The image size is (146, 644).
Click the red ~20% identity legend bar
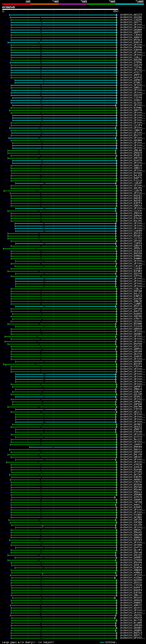(x=16, y=4)
